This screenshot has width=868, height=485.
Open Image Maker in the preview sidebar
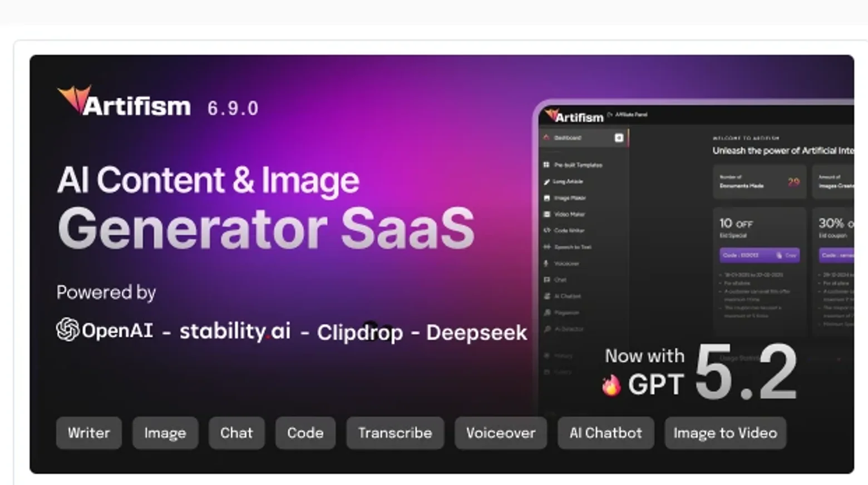(570, 197)
